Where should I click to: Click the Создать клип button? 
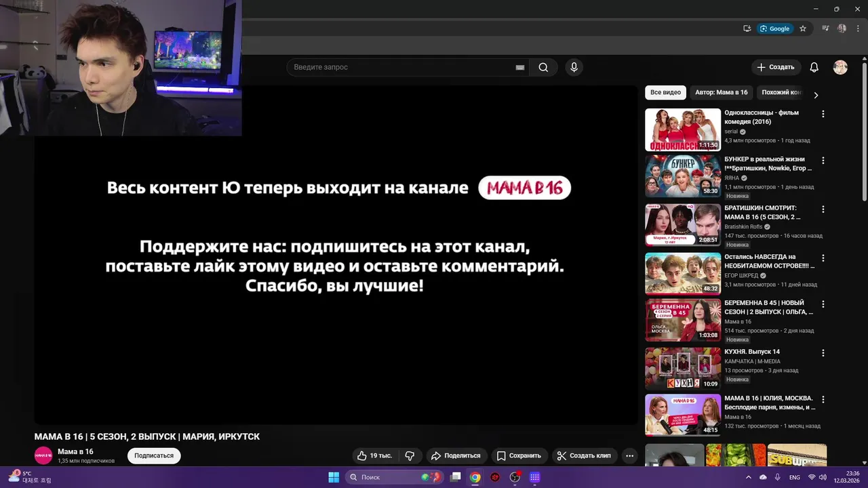(x=584, y=455)
